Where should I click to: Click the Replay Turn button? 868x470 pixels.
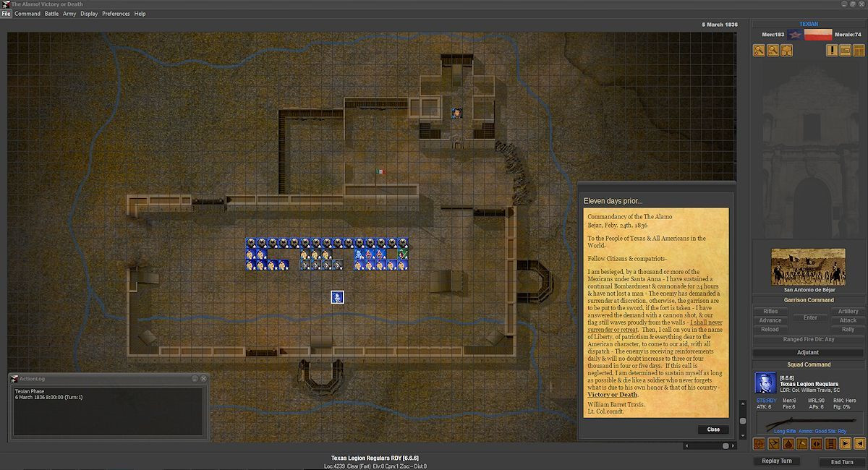tap(777, 461)
